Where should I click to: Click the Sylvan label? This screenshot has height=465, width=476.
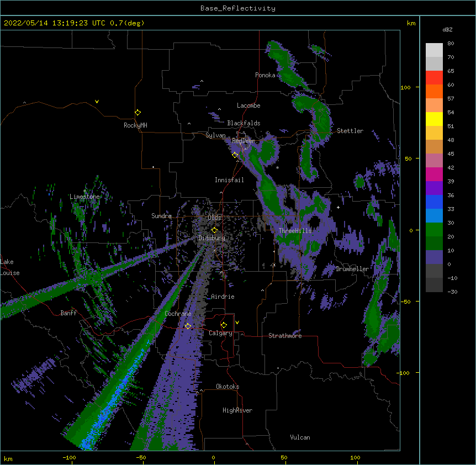click(x=215, y=135)
